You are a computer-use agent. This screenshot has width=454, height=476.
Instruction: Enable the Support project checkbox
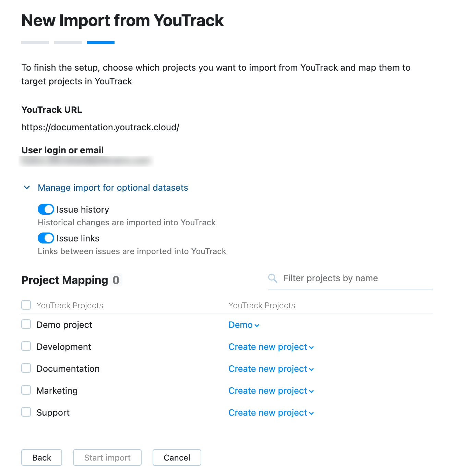point(26,412)
